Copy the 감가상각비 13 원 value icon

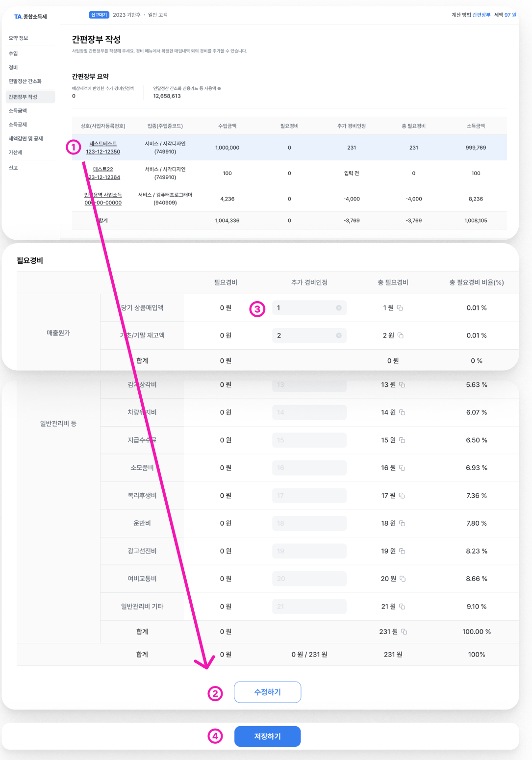click(402, 385)
